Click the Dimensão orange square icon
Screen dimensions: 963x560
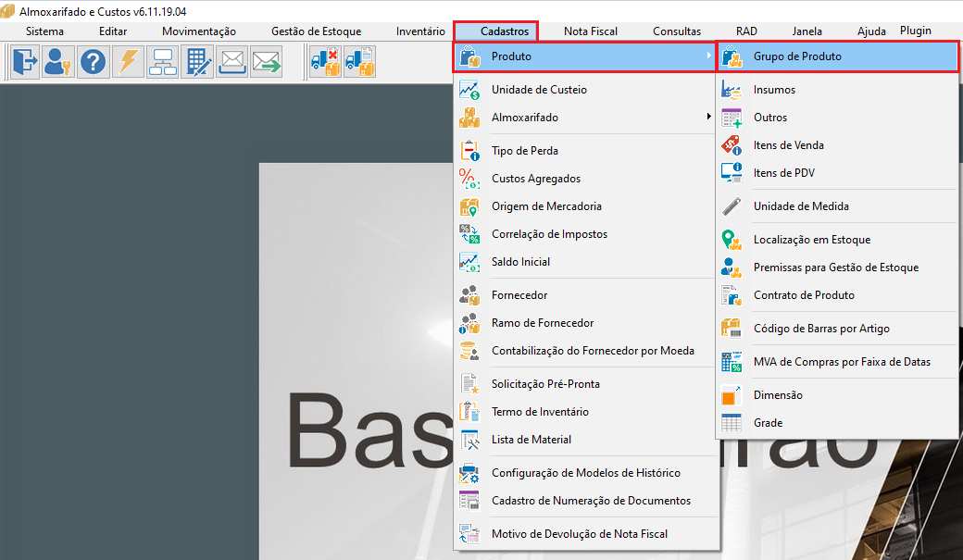pos(732,395)
